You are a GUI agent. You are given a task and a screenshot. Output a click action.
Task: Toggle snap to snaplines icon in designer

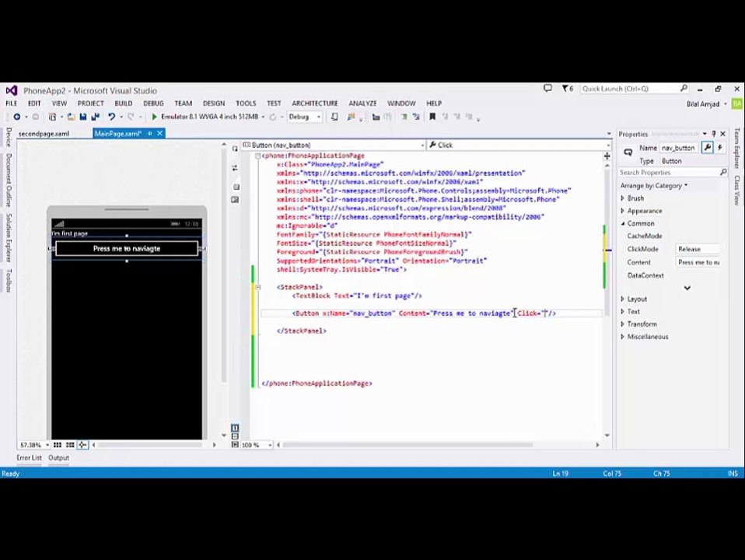coord(82,445)
